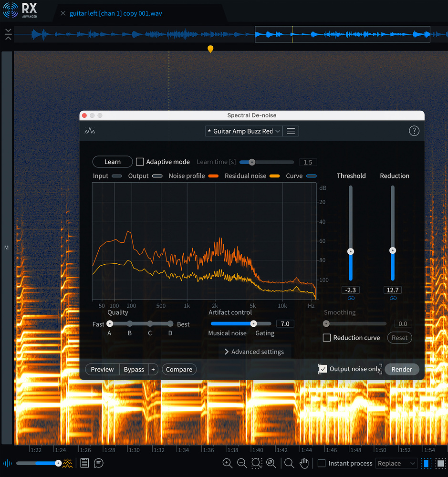
Task: Click the zoom out icon
Action: [x=242, y=463]
